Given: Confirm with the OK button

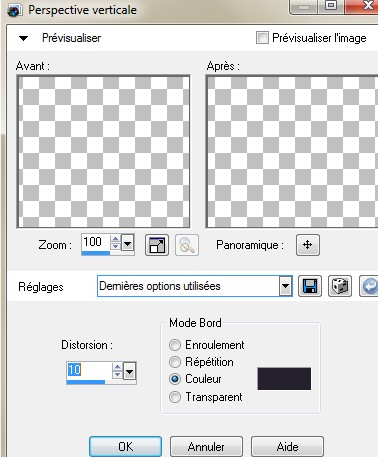Looking at the screenshot, I should [125, 447].
